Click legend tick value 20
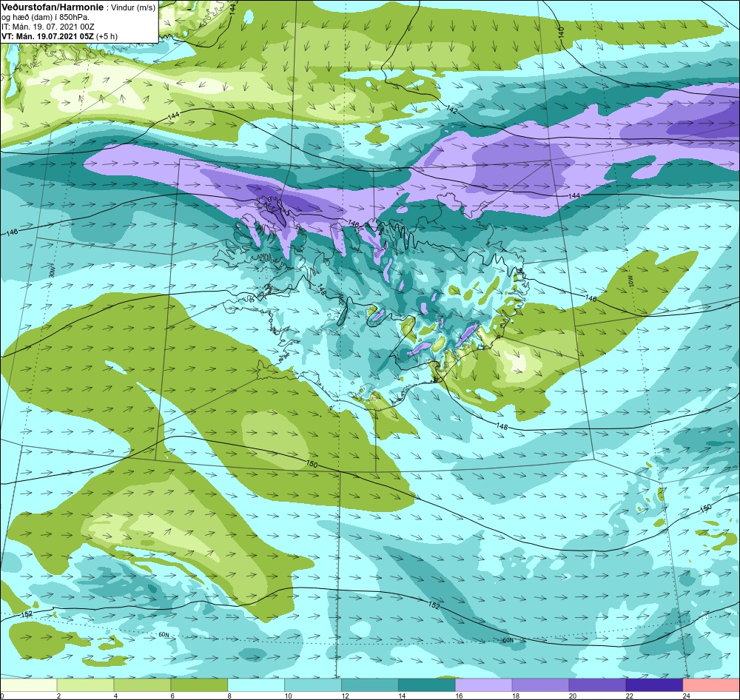This screenshot has width=740, height=700. click(573, 696)
